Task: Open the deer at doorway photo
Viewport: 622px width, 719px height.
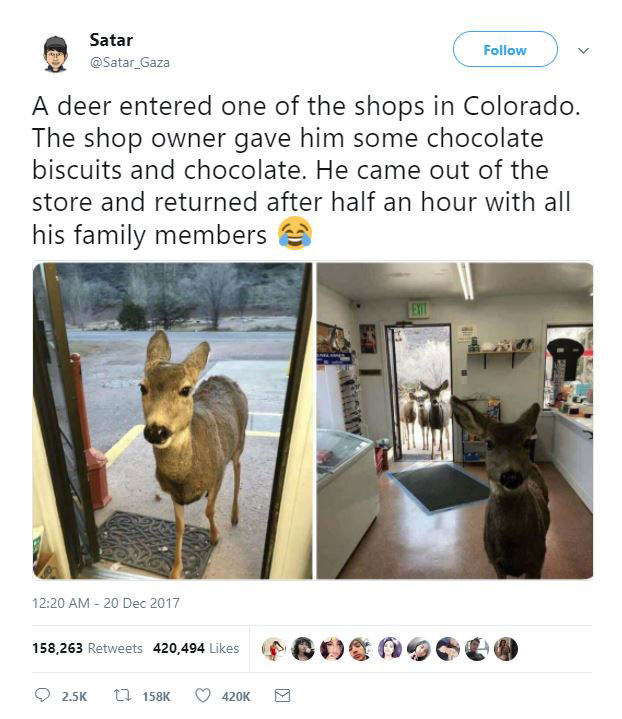Action: pos(172,420)
